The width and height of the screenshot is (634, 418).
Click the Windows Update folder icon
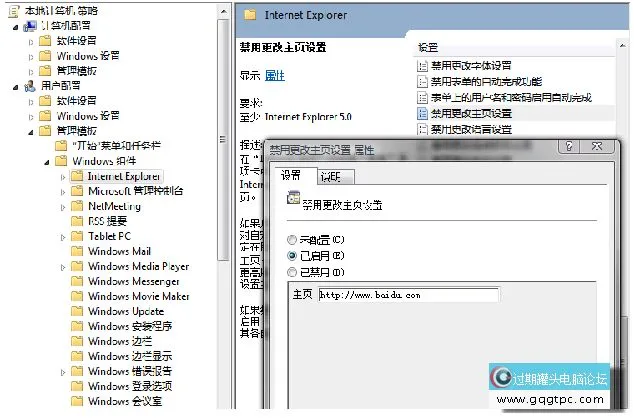pyautogui.click(x=76, y=311)
